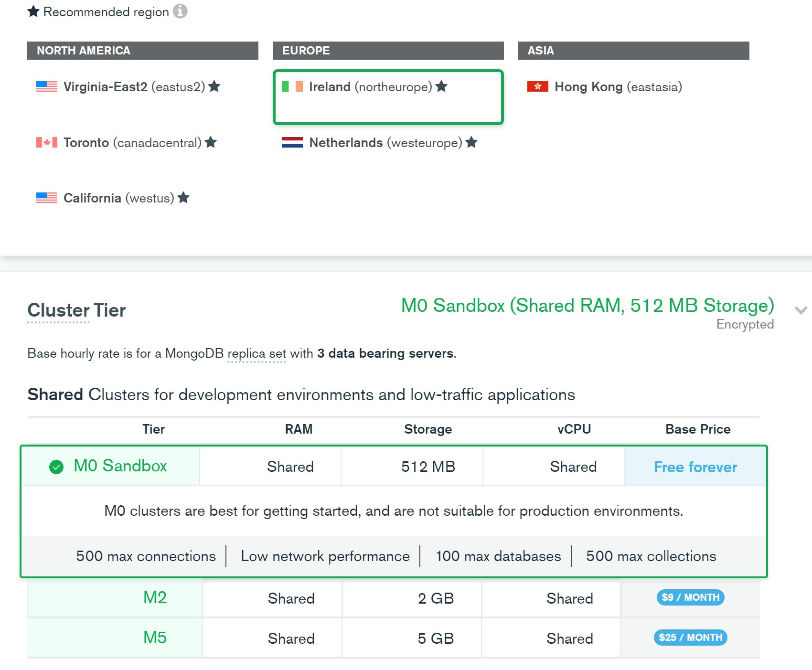Click the Cluster Tier heading
812x670 pixels.
coord(76,310)
